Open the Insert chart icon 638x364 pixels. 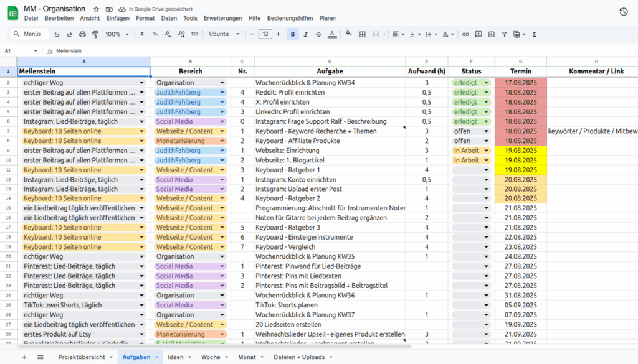(492, 34)
